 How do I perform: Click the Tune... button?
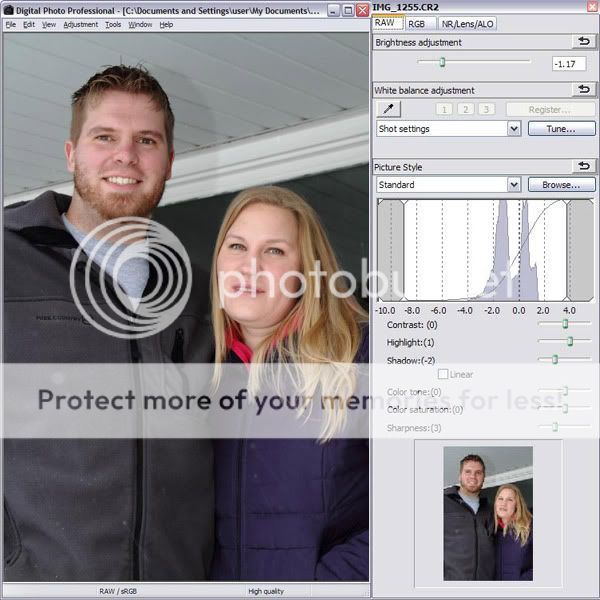click(561, 129)
